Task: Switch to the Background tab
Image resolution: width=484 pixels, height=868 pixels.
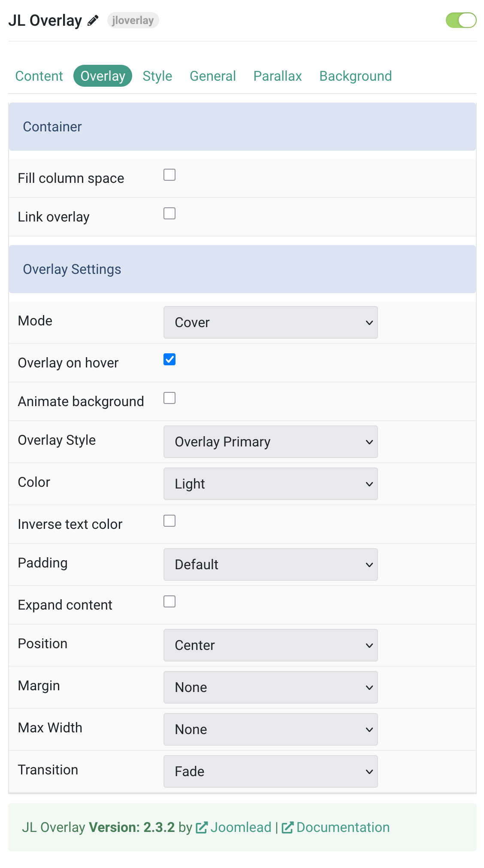Action: [356, 76]
